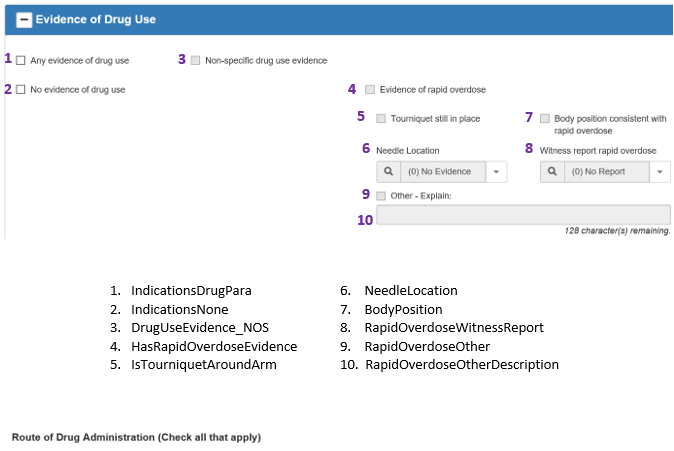This screenshot has height=451, width=674.
Task: Click the "Non-specific drug use evidence" label
Action: click(x=266, y=60)
